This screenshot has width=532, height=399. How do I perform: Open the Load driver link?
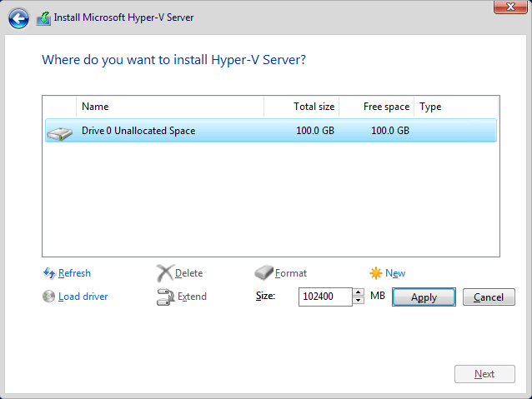83,297
